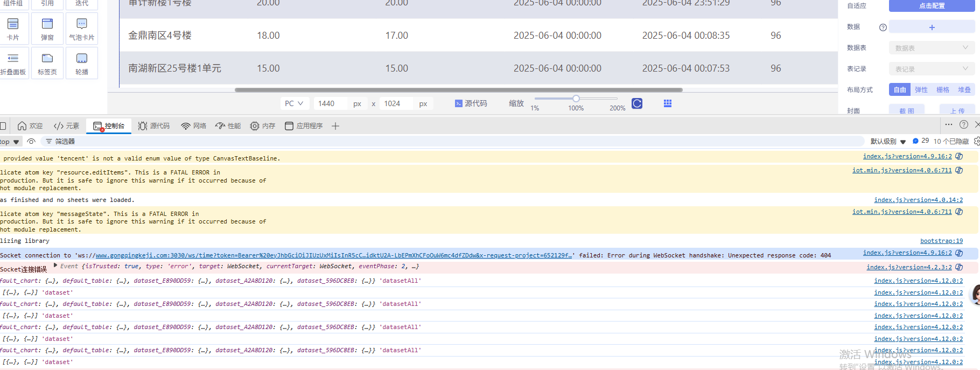Set layout mode to 栅格
The height and width of the screenshot is (370, 980).
point(943,90)
